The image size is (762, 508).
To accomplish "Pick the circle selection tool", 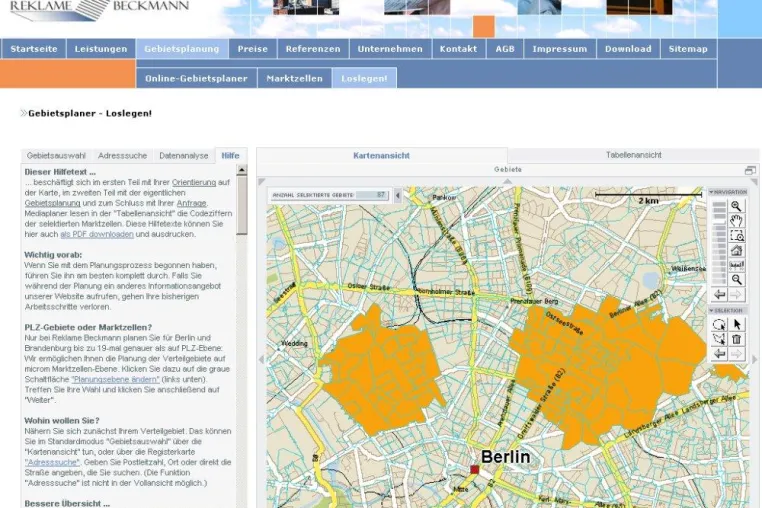I will [719, 324].
